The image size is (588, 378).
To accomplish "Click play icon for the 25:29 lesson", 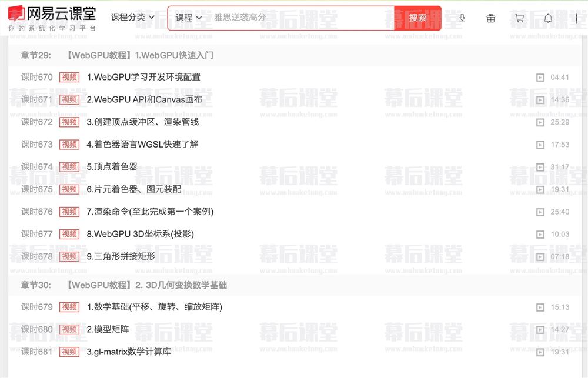I will coord(540,123).
